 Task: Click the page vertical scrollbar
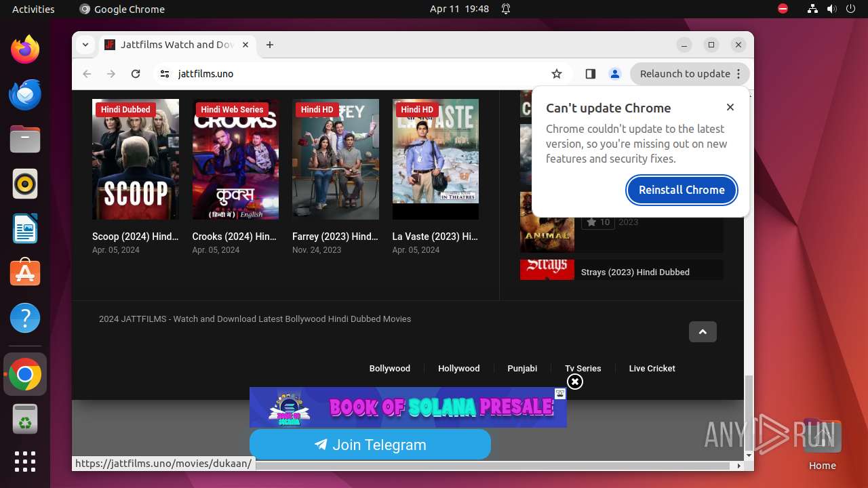[x=749, y=413]
